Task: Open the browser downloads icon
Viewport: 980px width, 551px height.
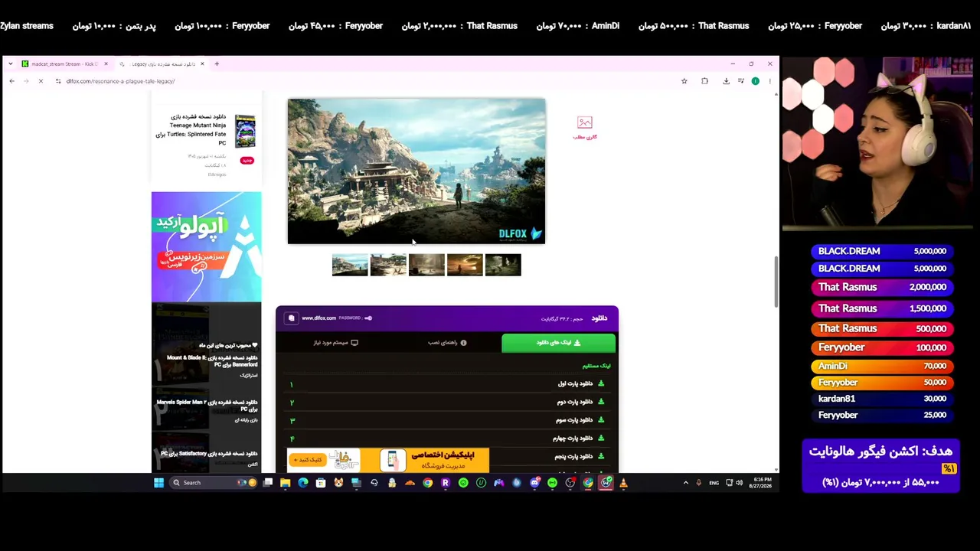Action: pos(726,81)
